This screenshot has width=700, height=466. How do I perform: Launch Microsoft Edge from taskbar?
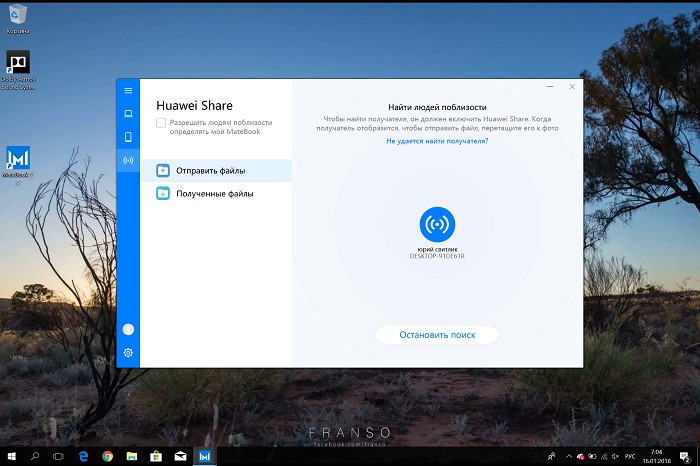tap(83, 456)
